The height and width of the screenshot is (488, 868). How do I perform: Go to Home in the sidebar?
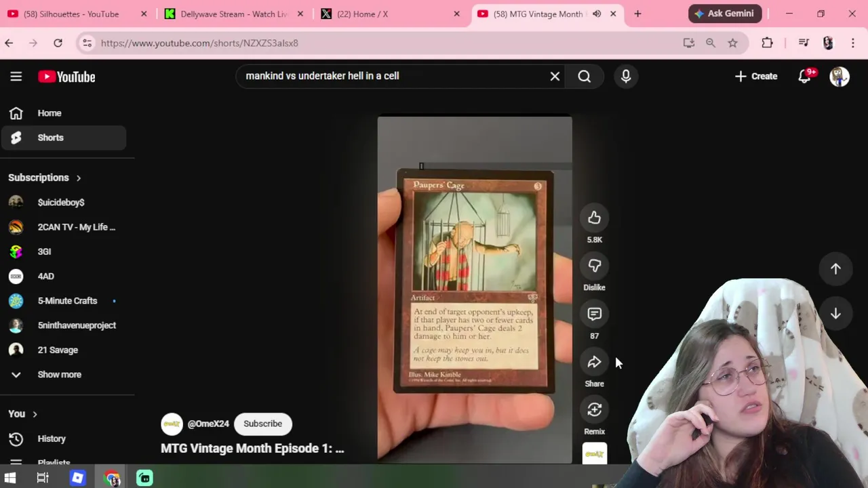64,113
